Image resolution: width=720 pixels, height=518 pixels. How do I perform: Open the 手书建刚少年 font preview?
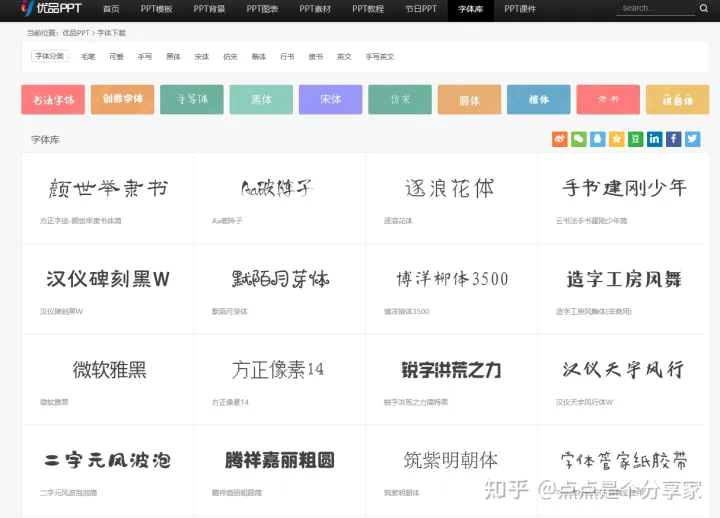click(624, 188)
